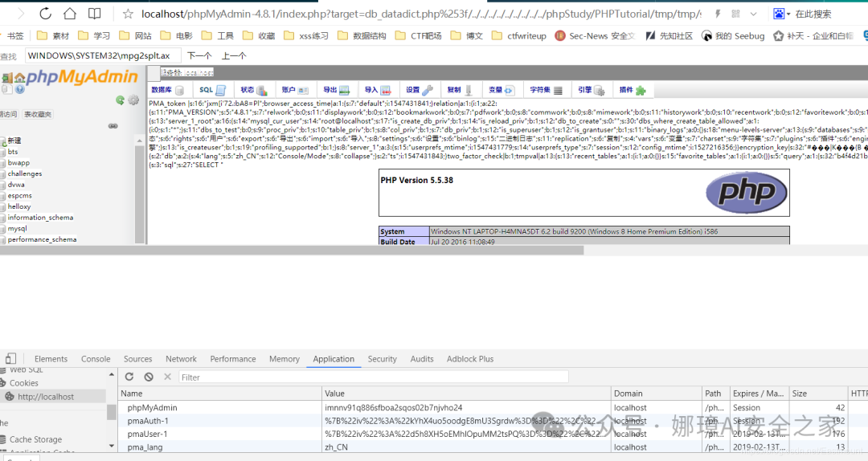Screen dimensions: 868x461
Task: Reload navigation panel with green refresh icon
Action: 120,100
